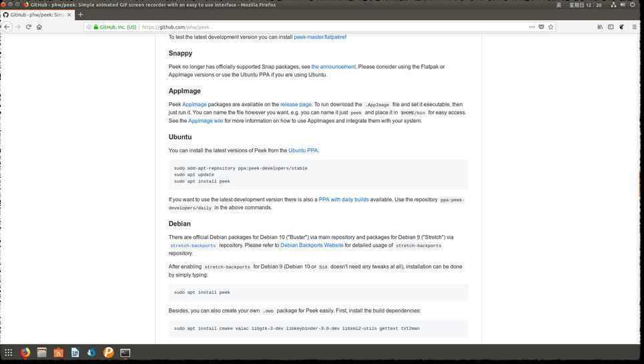This screenshot has height=364, width=644.
Task: Open Ubuntu Software from the dock
Action: 59,353
